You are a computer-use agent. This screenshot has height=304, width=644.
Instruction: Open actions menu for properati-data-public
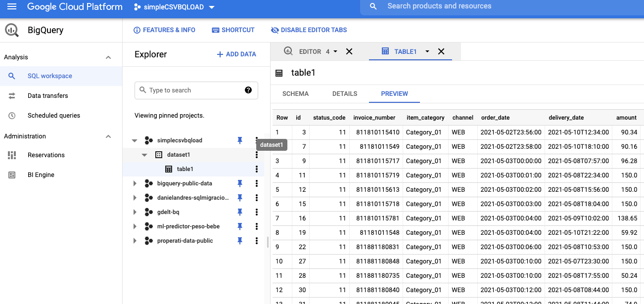pos(256,241)
